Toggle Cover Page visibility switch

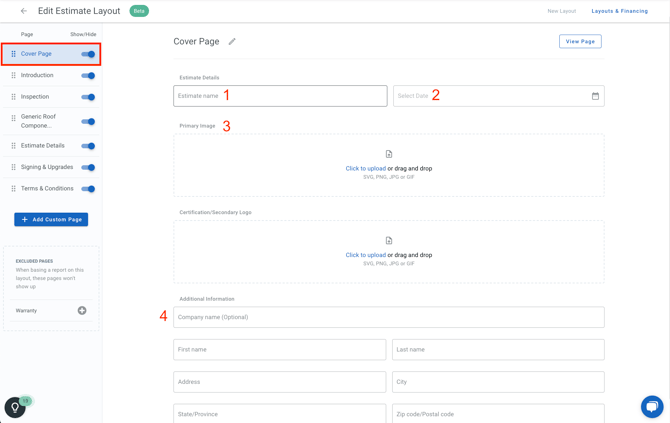tap(88, 54)
